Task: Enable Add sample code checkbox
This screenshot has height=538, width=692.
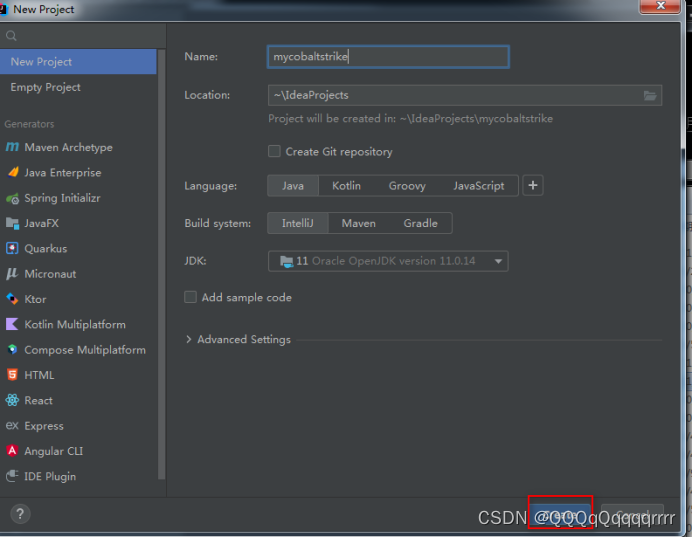Action: pyautogui.click(x=190, y=297)
